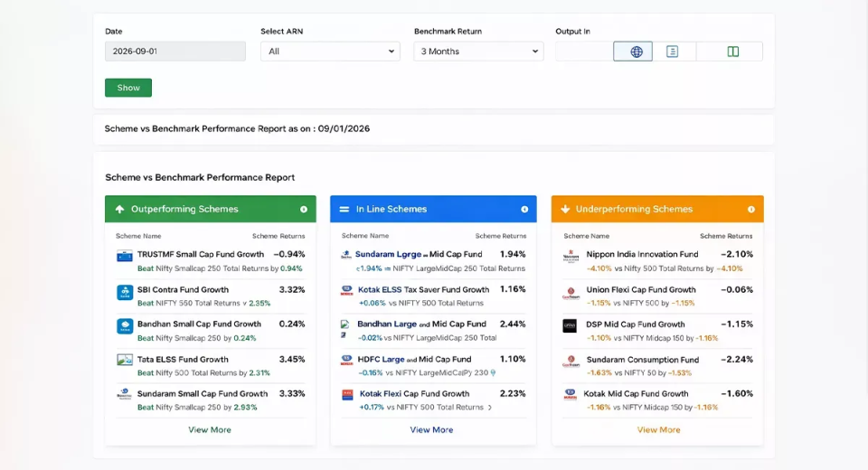Viewport: 868px width, 470px height.
Task: Click View More under Outperforming Schemes
Action: 210,429
